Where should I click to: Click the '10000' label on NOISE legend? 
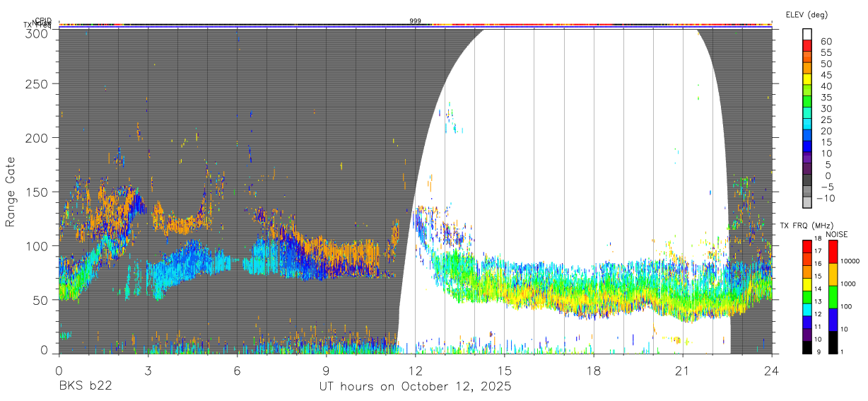pyautogui.click(x=852, y=261)
